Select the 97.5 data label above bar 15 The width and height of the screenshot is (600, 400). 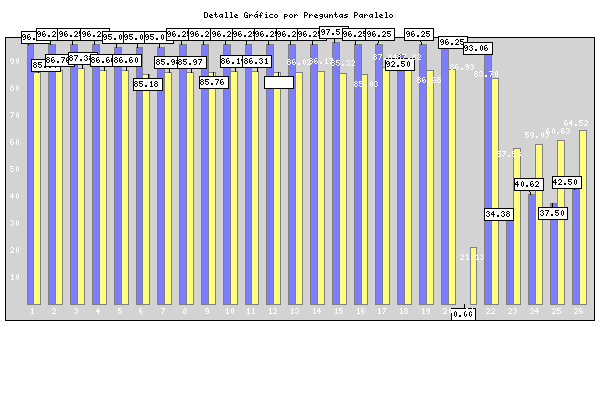click(x=334, y=33)
